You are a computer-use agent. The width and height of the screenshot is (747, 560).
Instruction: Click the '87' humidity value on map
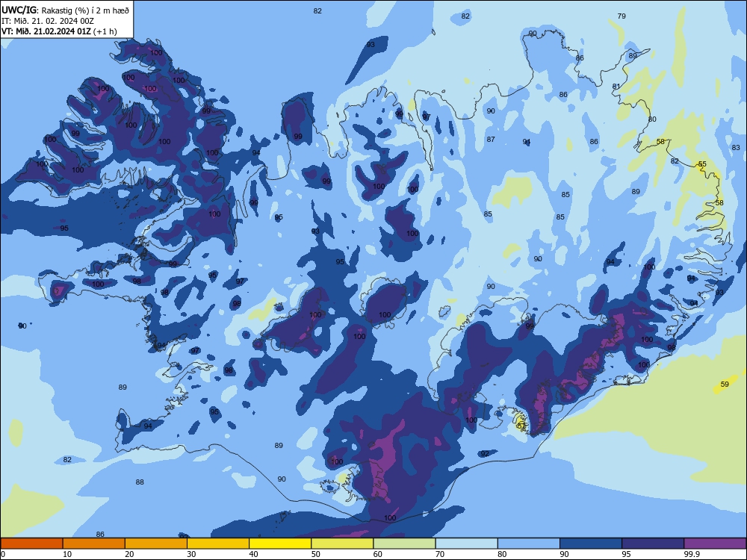(x=491, y=140)
